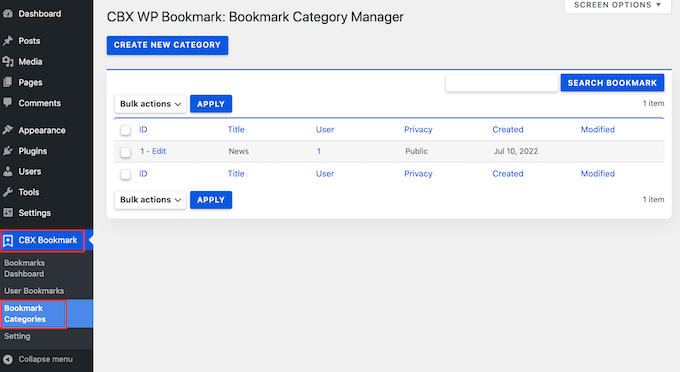Click the Tools wrench icon
This screenshot has height=372, width=680.
(7, 192)
